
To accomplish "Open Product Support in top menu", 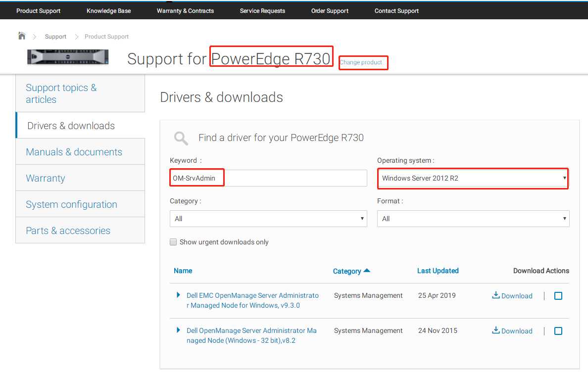I will (38, 11).
